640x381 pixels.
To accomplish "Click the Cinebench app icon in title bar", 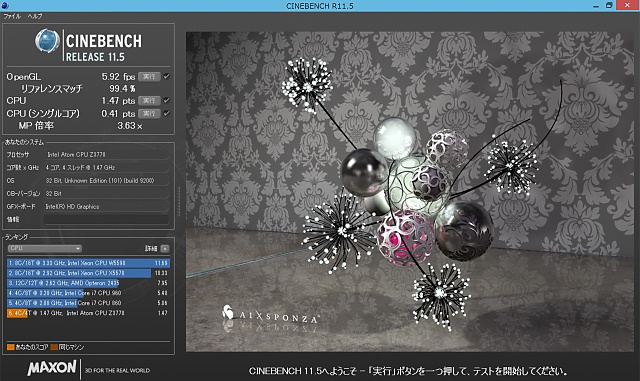I will click(x=5, y=5).
